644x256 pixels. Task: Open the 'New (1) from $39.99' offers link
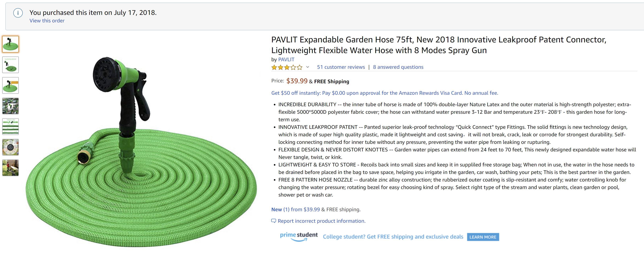pyautogui.click(x=295, y=210)
